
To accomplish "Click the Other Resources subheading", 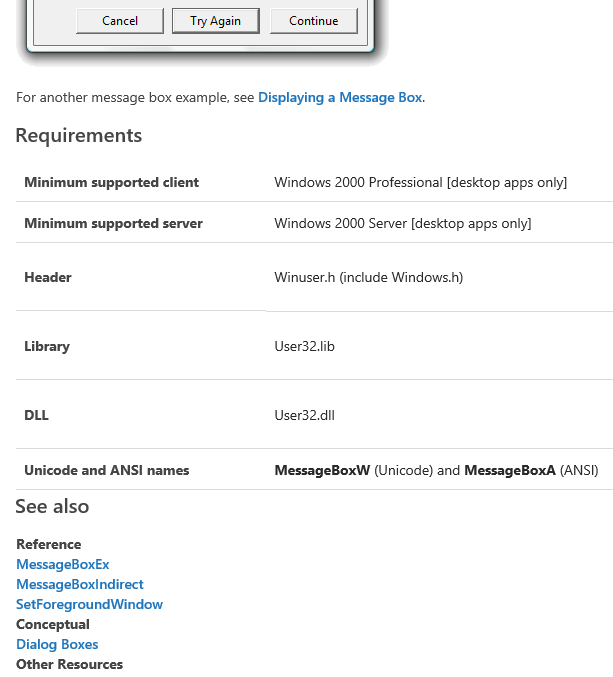I will pyautogui.click(x=69, y=665).
